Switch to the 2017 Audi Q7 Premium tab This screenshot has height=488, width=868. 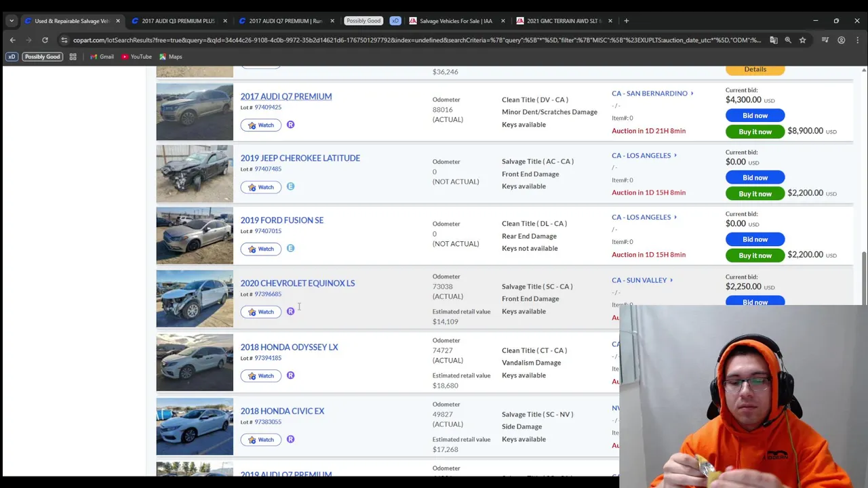tap(285, 21)
